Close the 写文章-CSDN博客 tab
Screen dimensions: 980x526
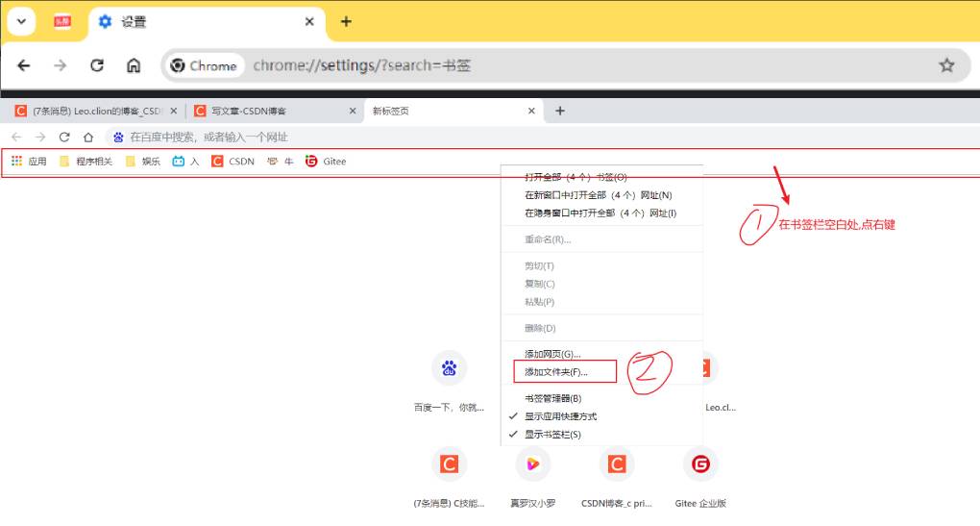click(353, 111)
